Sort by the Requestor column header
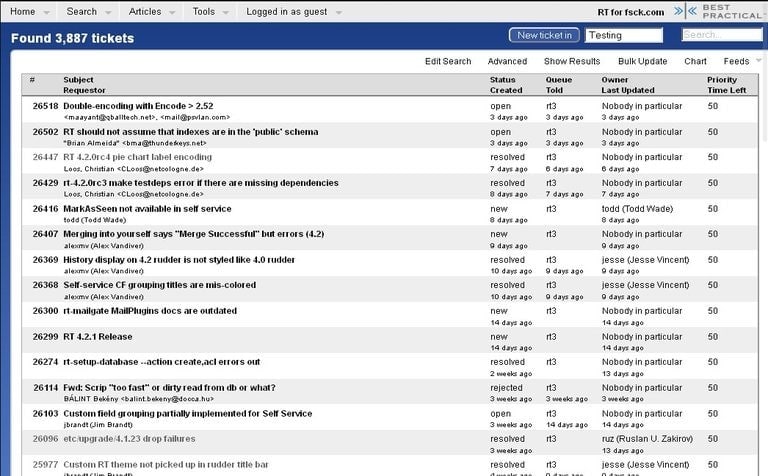The width and height of the screenshot is (768, 476). pos(84,90)
